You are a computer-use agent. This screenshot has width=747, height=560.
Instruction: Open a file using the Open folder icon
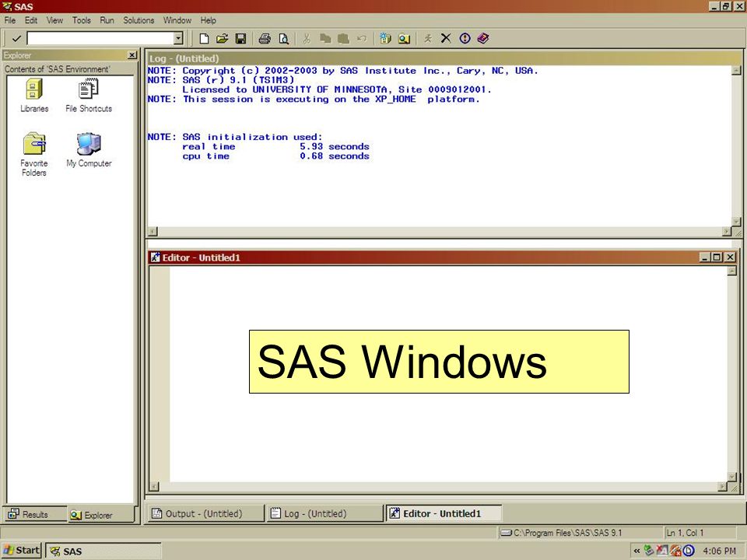click(222, 39)
